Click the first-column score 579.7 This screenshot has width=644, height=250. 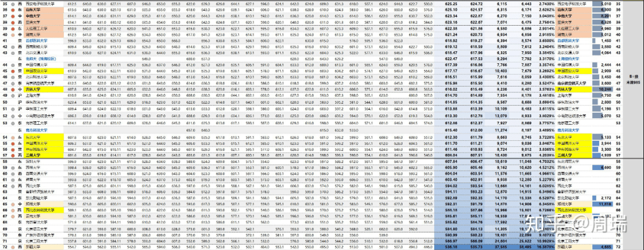tap(72, 228)
